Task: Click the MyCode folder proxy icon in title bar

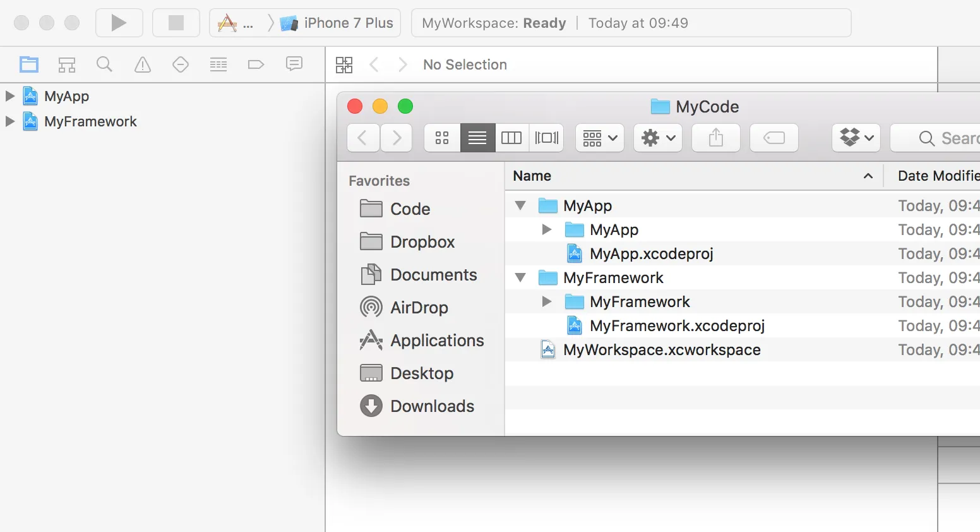Action: click(660, 106)
